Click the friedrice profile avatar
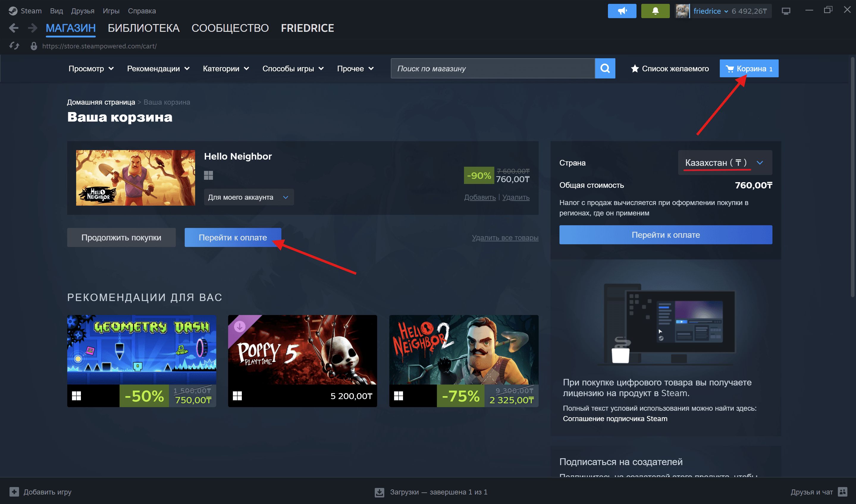This screenshot has height=504, width=856. (682, 11)
